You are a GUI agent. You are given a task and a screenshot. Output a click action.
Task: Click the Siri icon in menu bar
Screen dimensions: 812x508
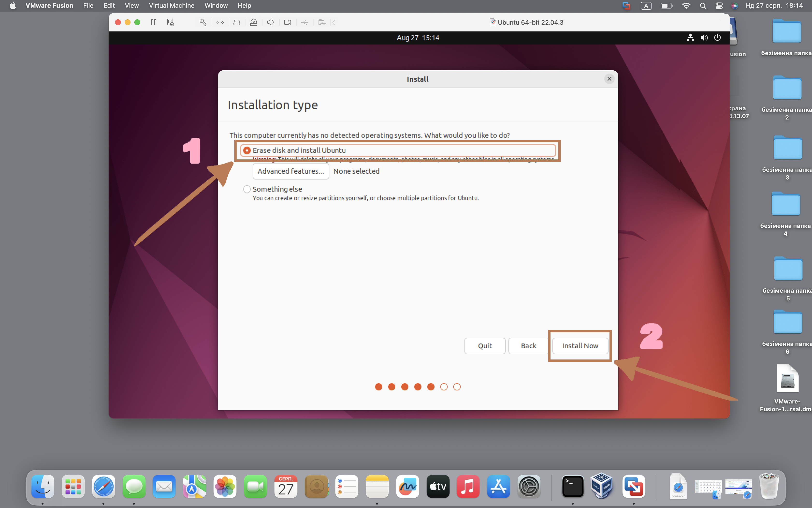click(x=734, y=6)
